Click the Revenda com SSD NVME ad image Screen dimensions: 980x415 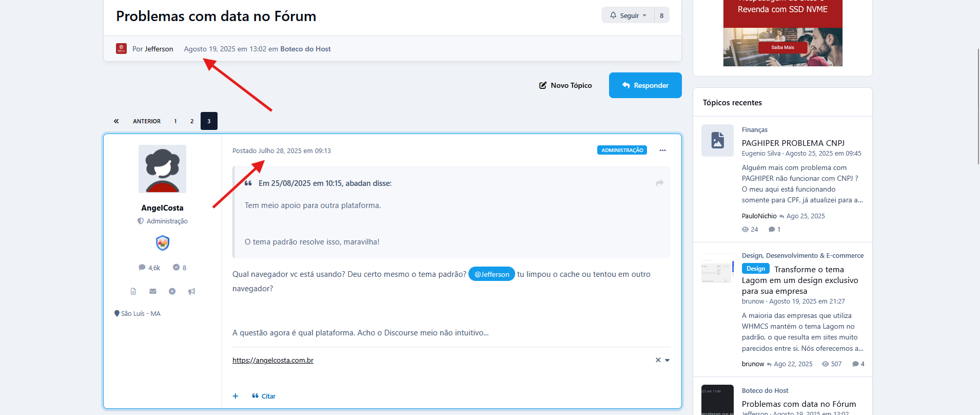pos(782,33)
